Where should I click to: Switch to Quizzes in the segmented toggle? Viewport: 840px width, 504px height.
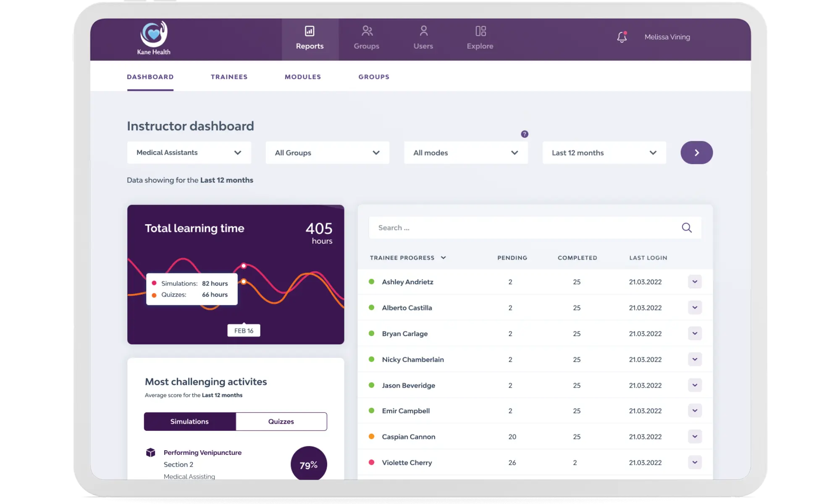tap(281, 421)
